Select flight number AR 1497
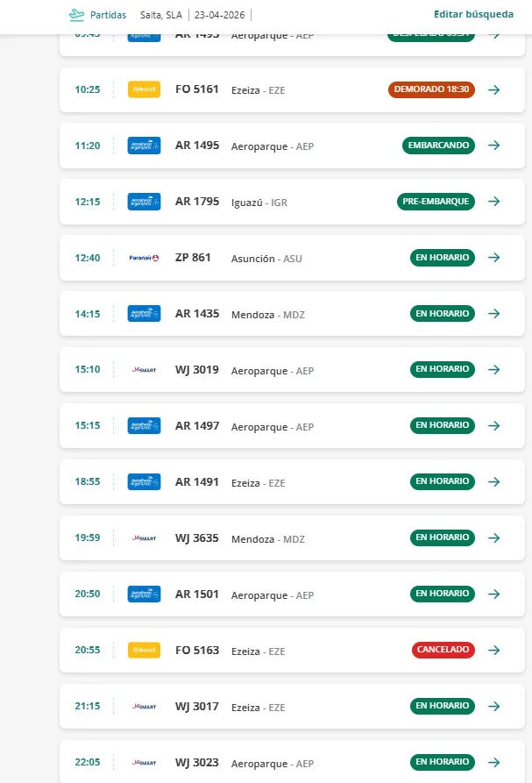This screenshot has width=532, height=783. [197, 426]
